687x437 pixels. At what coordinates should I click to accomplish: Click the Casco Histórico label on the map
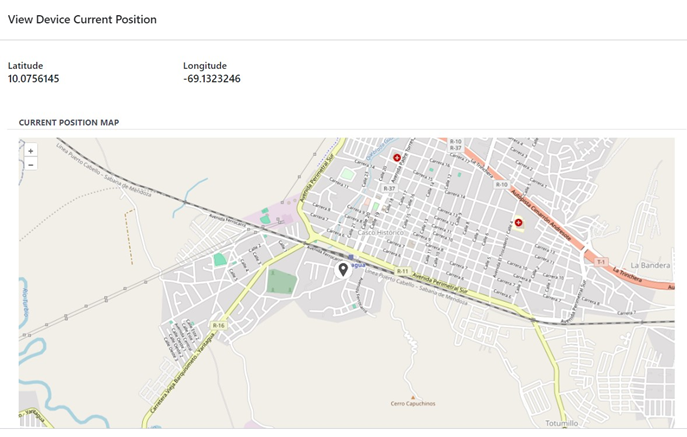click(385, 232)
